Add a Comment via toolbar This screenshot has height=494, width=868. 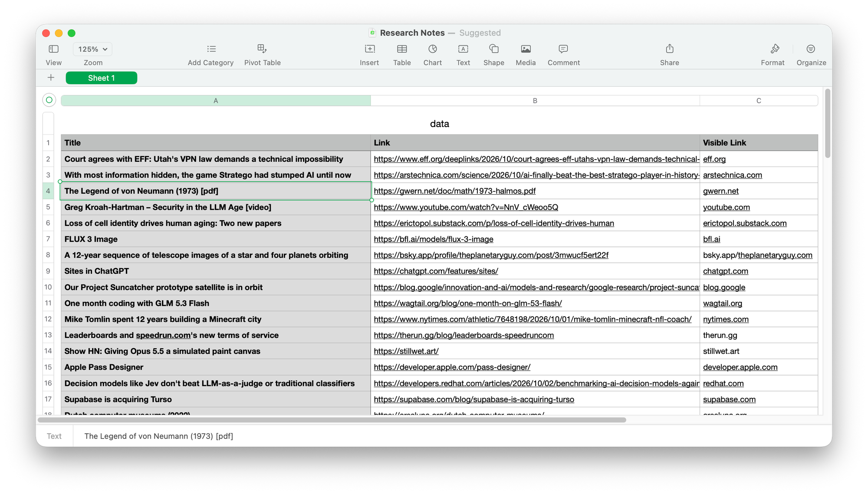coord(563,49)
